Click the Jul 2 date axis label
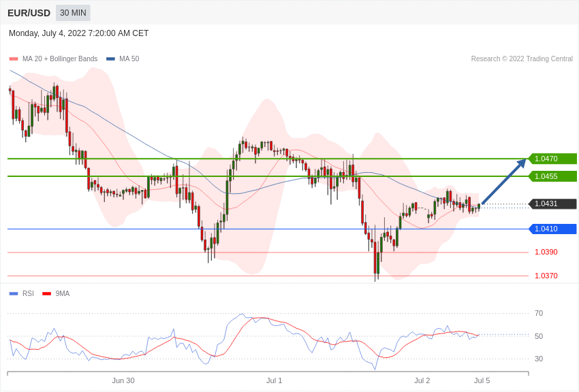The image size is (579, 392). click(422, 380)
